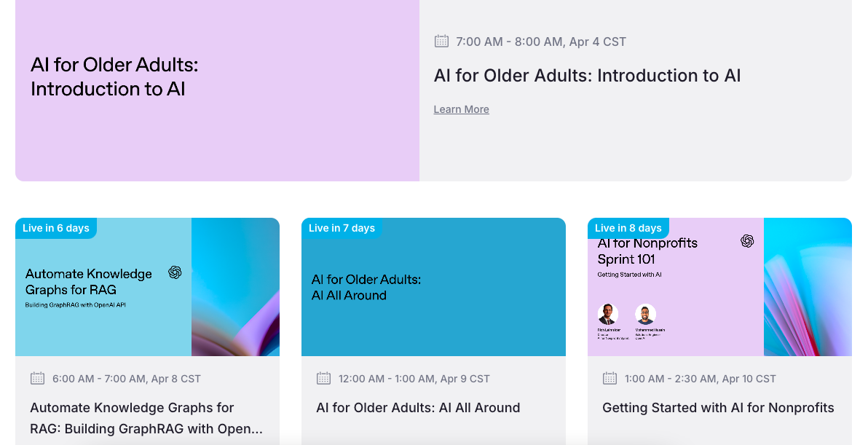Open Getting Started with AI for Nonprofits title

(718, 408)
